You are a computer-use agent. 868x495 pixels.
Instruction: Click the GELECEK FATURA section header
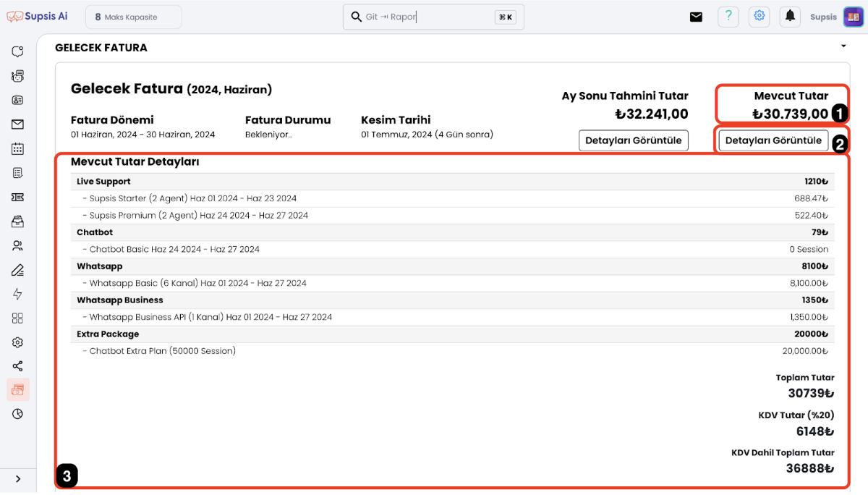pos(101,48)
